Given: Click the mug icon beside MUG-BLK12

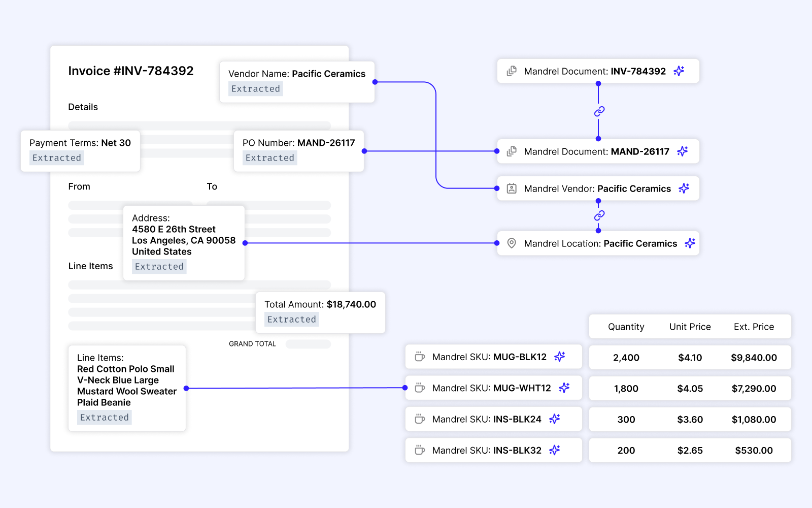Looking at the screenshot, I should (x=419, y=357).
